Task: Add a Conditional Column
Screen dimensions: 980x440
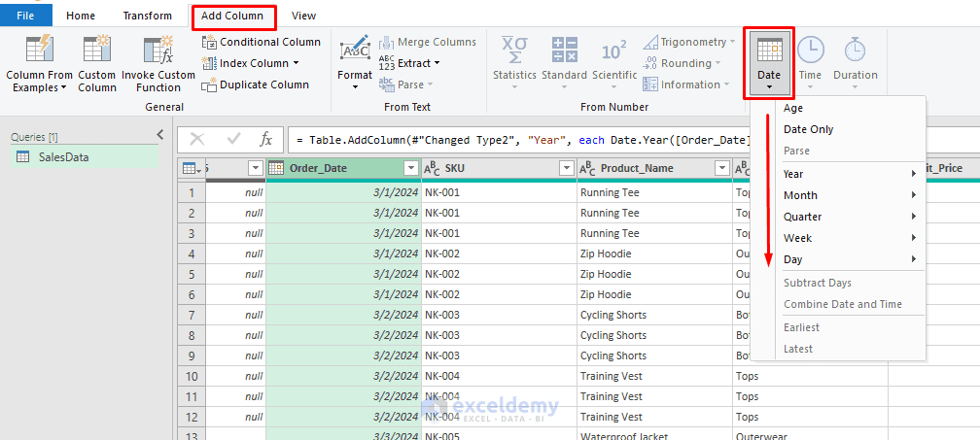Action: click(262, 42)
